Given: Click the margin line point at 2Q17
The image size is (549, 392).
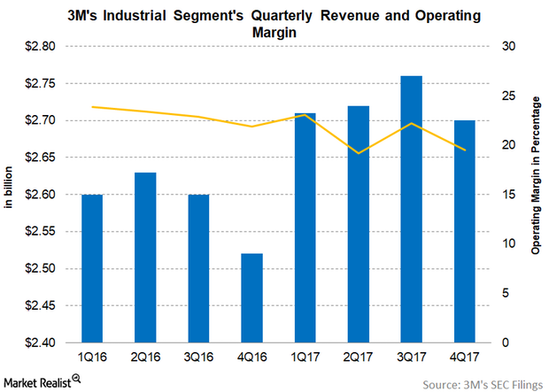Looking at the screenshot, I should (x=359, y=153).
